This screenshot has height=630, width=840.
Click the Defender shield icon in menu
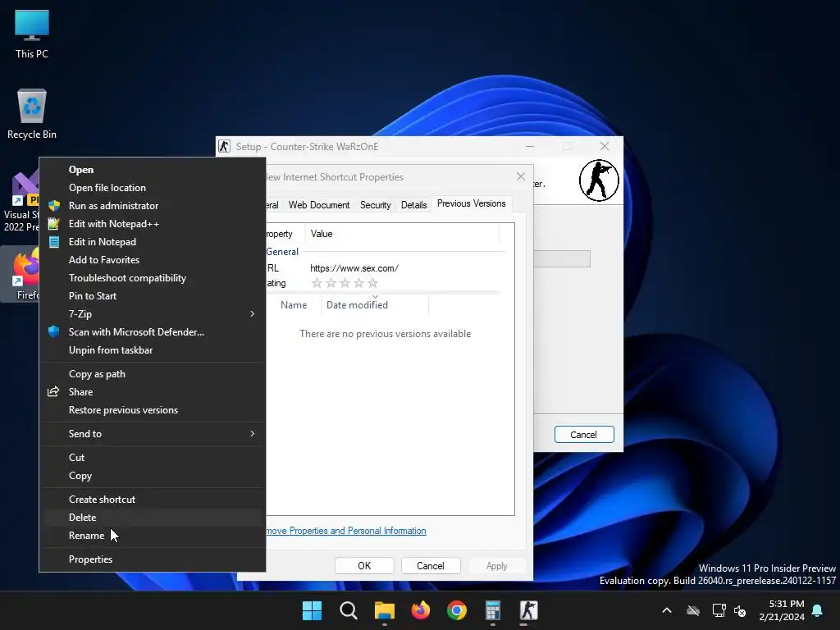[x=53, y=331]
